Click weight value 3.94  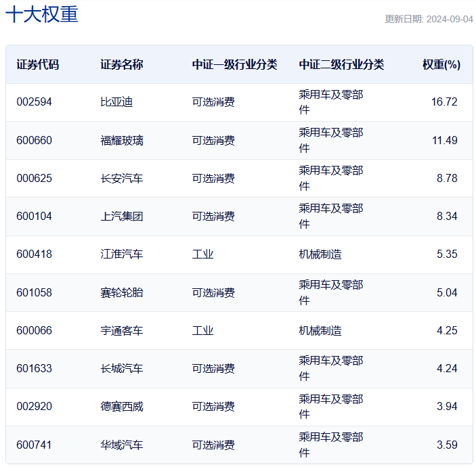pos(447,407)
